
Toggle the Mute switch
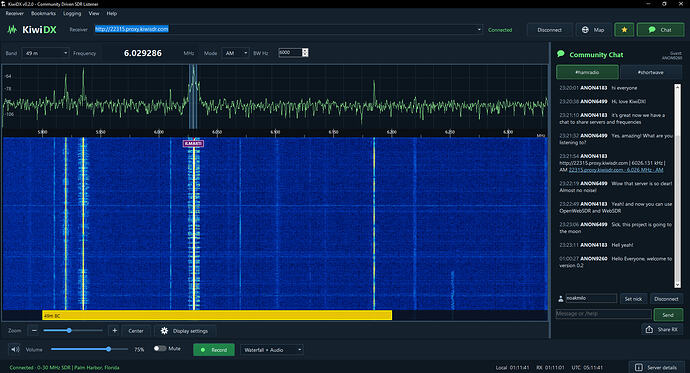(x=160, y=348)
